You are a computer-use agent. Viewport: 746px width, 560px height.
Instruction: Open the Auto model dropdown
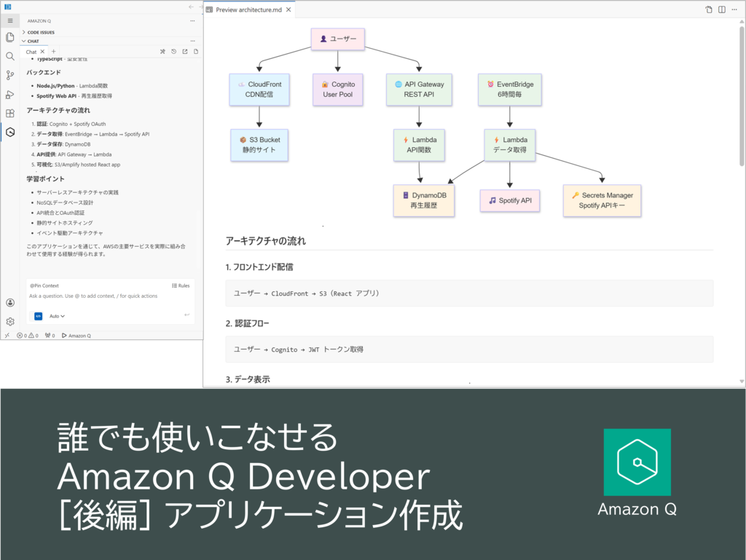click(x=57, y=316)
